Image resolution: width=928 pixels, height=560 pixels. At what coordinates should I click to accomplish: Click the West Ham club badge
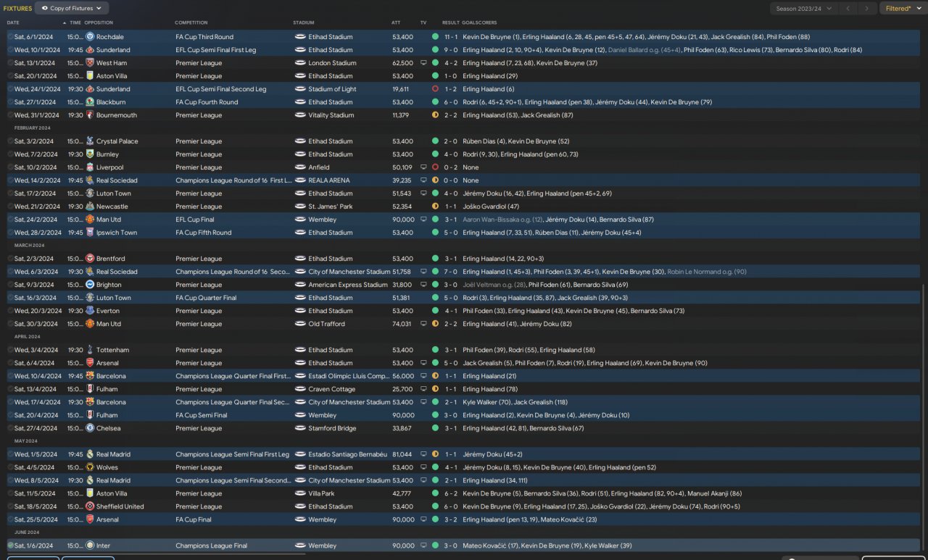(x=90, y=63)
